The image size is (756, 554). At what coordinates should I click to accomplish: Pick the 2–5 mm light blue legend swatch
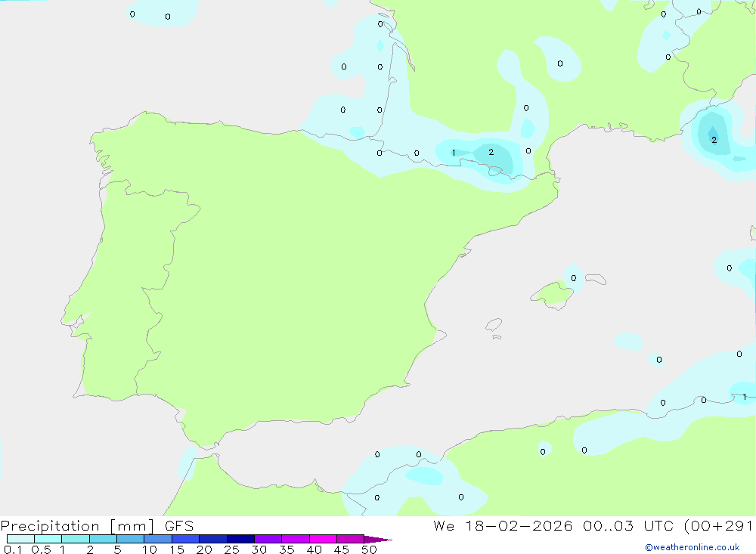point(103,539)
